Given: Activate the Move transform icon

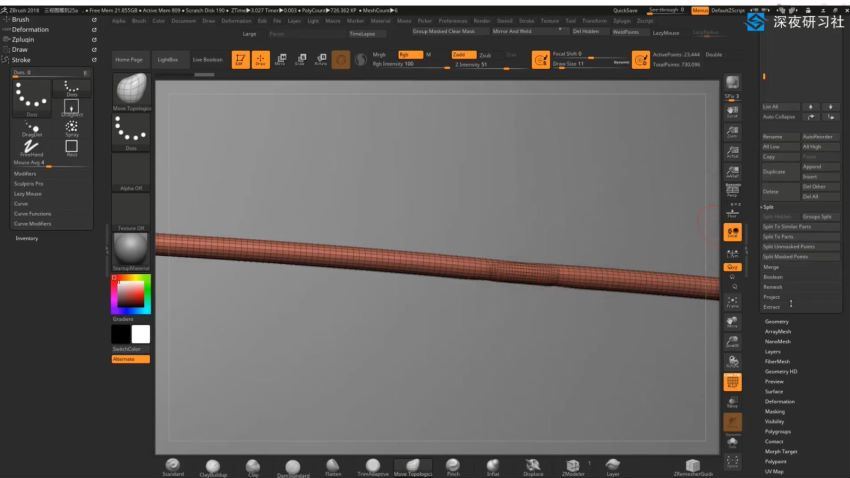Looking at the screenshot, I should [x=280, y=59].
